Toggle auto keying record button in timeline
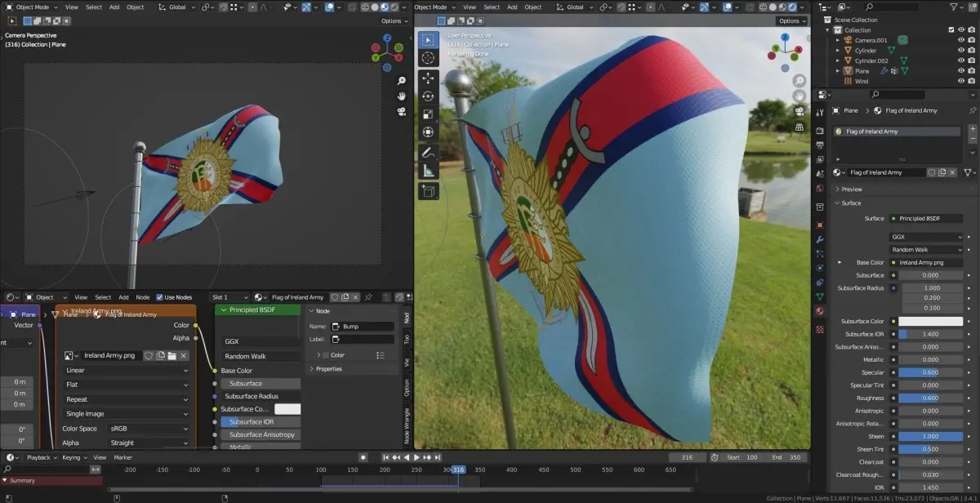 (363, 457)
